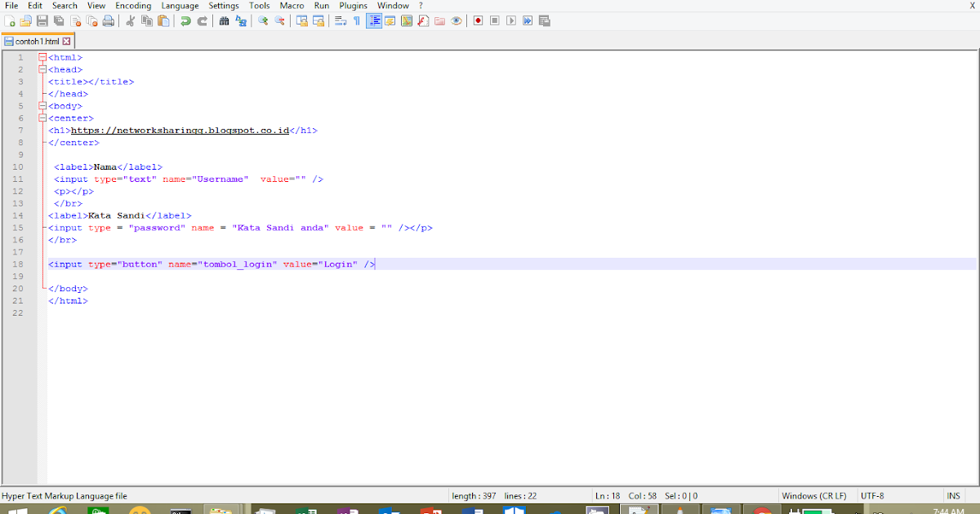The image size is (980, 514).
Task: Collapse the body element fold
Action: tap(42, 105)
